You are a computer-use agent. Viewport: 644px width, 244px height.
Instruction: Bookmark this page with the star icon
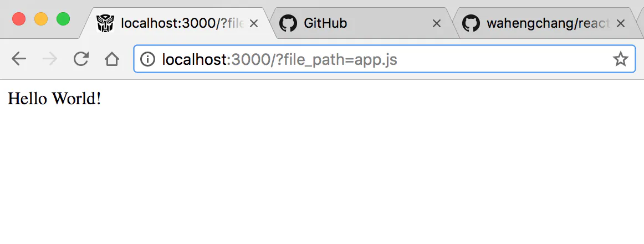[x=620, y=59]
